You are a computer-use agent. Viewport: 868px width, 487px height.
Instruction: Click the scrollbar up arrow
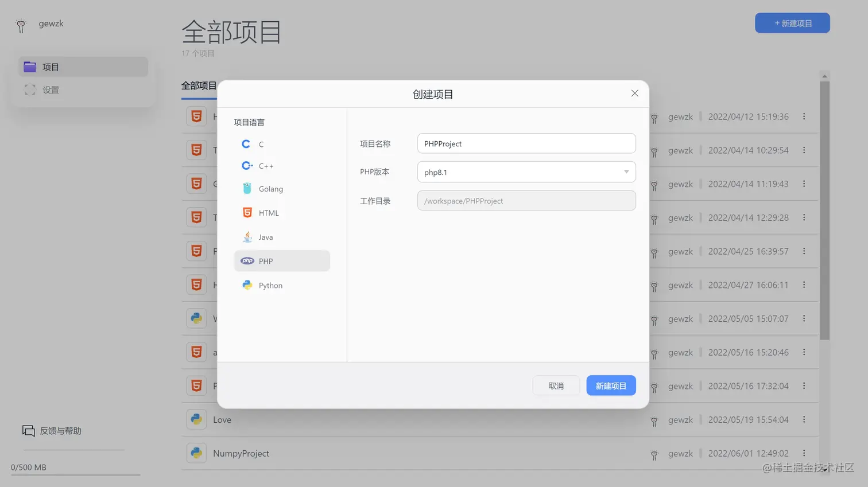(824, 76)
